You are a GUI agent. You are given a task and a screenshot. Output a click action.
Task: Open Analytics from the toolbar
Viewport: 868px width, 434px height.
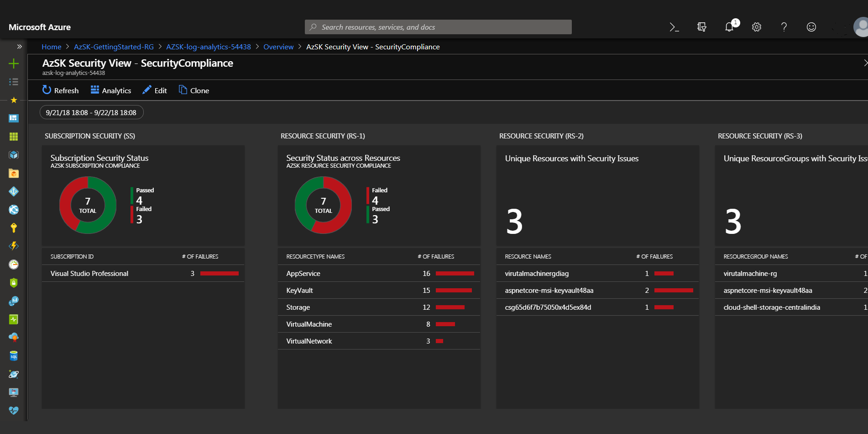pos(111,90)
